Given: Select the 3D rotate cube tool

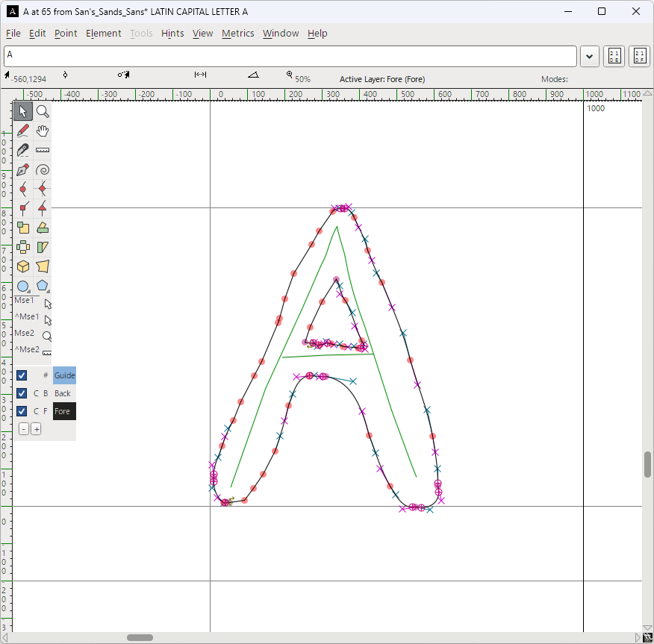Looking at the screenshot, I should coord(23,266).
